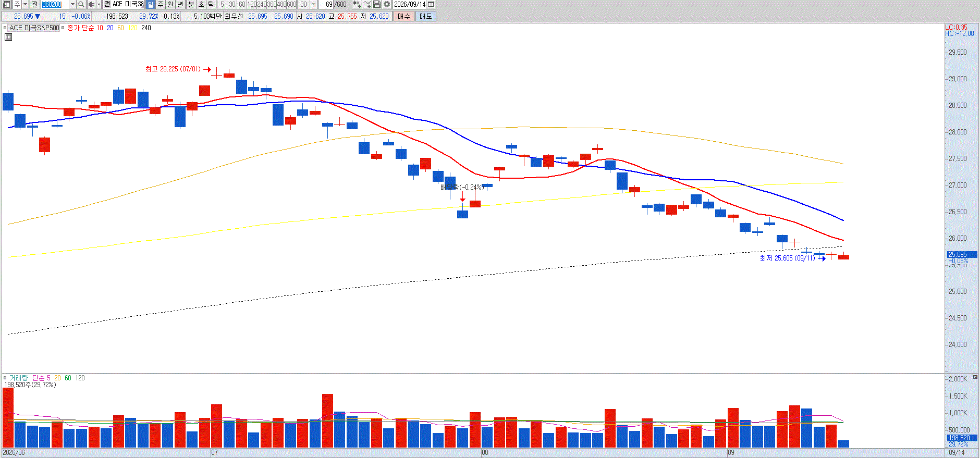Expand the stock code history dropdown arrow
980x458 pixels.
click(x=72, y=4)
